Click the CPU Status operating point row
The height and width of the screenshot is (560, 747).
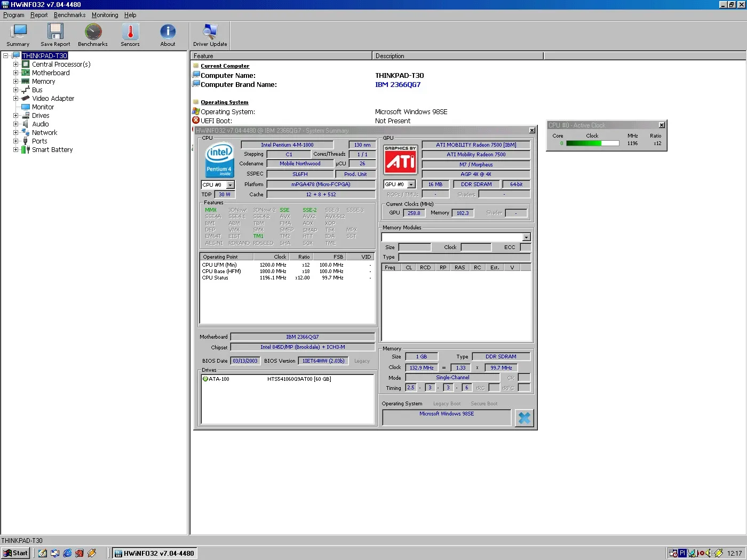[x=287, y=278]
